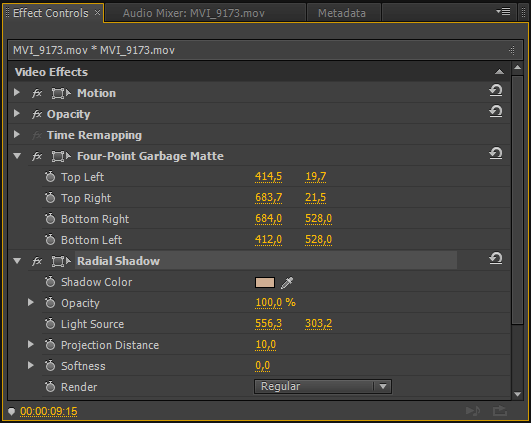Click Bottom Right X value 684,0
Image resolution: width=531 pixels, height=423 pixels.
point(269,218)
